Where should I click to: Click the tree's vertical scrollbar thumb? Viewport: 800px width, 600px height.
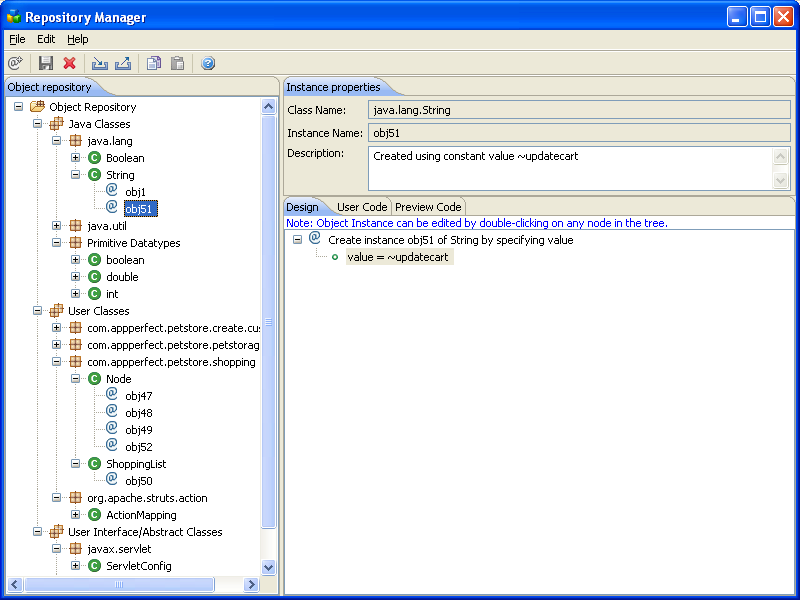(268, 322)
